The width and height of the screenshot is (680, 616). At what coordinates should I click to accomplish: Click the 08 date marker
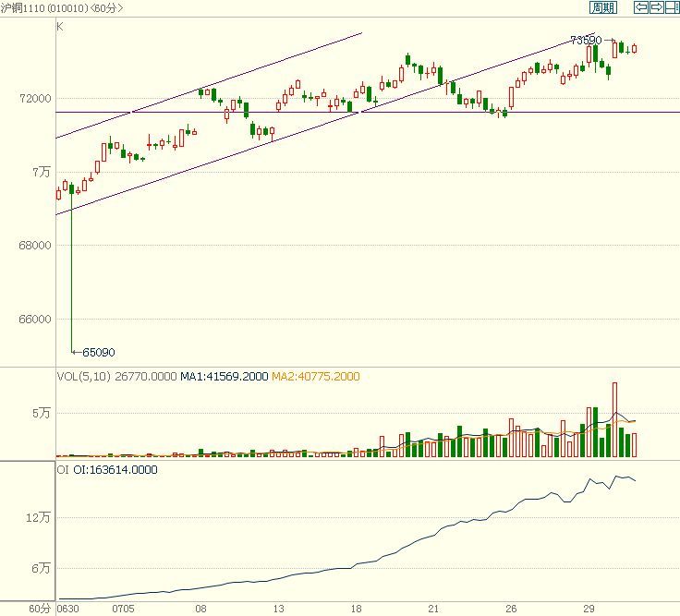(x=200, y=609)
